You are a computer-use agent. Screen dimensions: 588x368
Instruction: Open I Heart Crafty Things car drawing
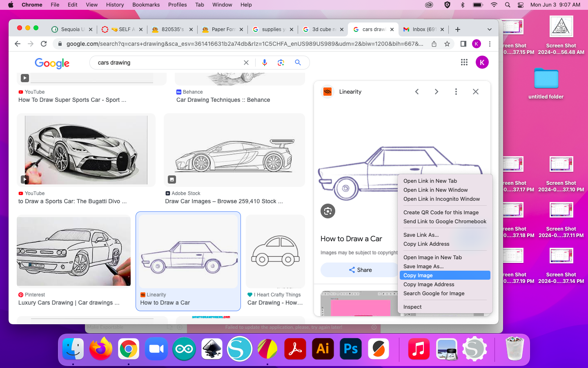coord(276,251)
